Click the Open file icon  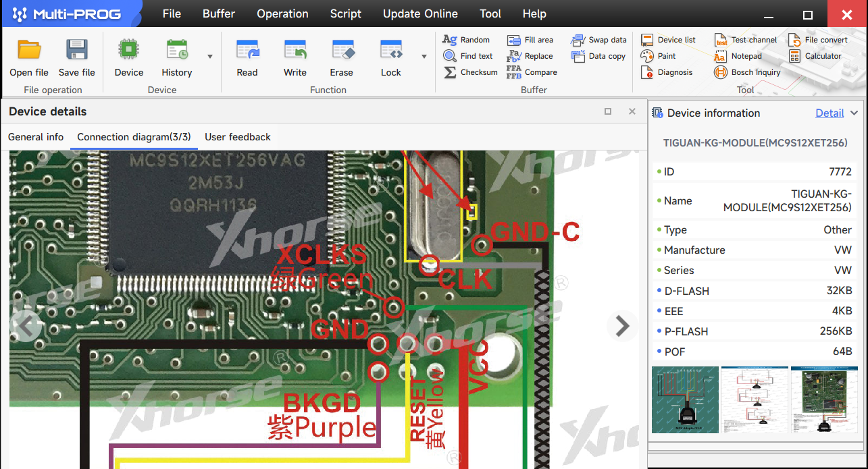[x=29, y=50]
